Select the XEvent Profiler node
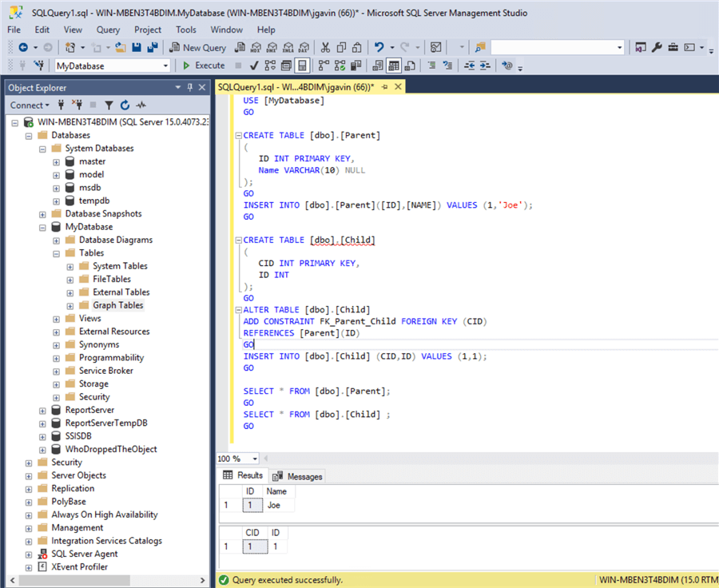 click(x=79, y=567)
